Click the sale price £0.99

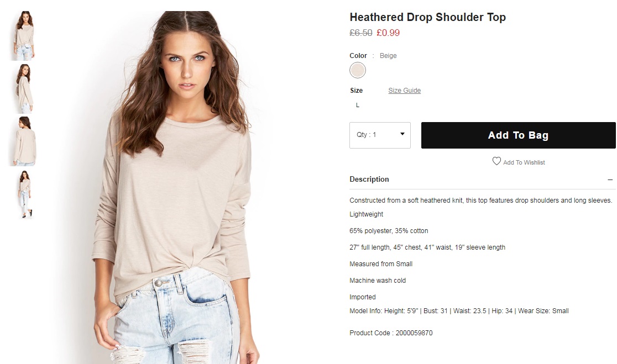[x=388, y=33]
